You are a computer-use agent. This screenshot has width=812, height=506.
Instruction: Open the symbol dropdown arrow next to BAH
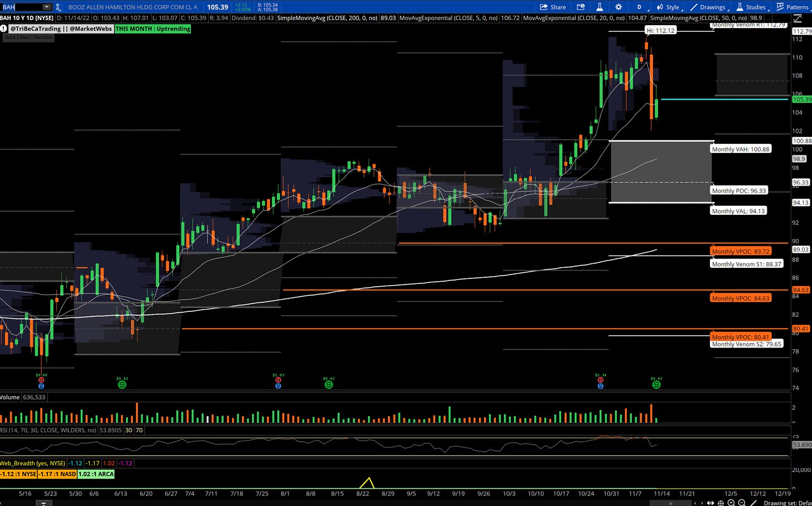pos(47,7)
